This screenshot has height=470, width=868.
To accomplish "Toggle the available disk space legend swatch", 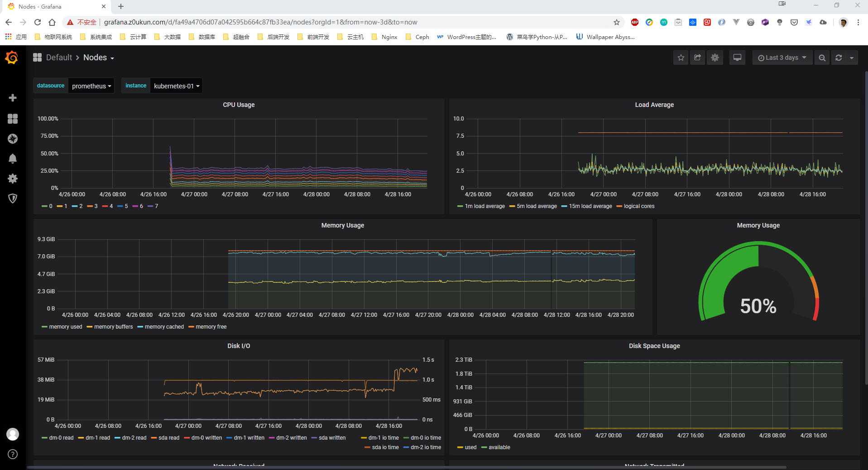I will 484,447.
